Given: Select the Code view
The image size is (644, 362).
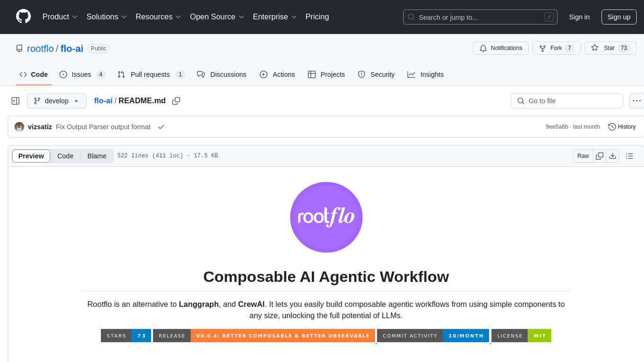Looking at the screenshot, I should tap(65, 156).
